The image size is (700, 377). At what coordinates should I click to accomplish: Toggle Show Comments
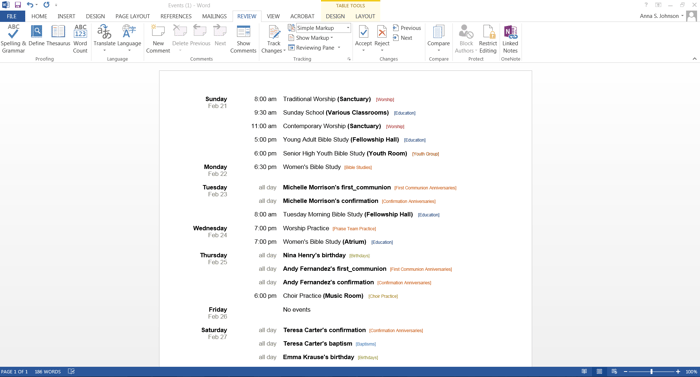(x=243, y=39)
